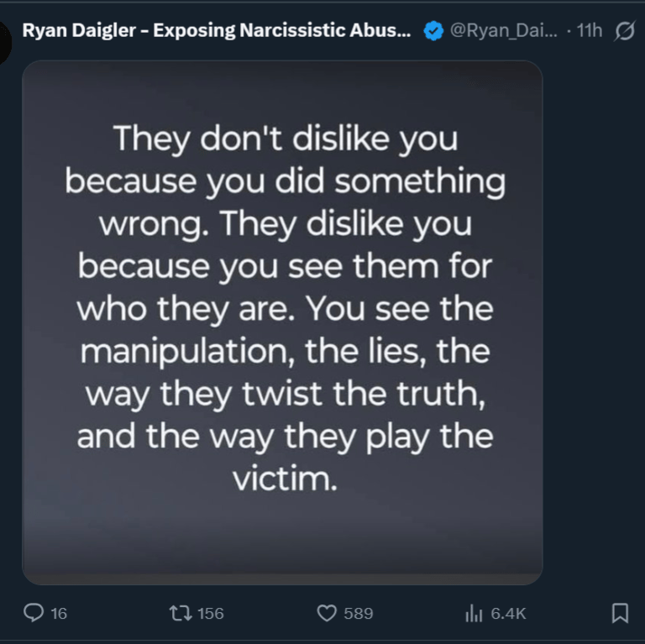Bookmark this post with the bookmark icon
This screenshot has height=644, width=645.
pos(620,614)
